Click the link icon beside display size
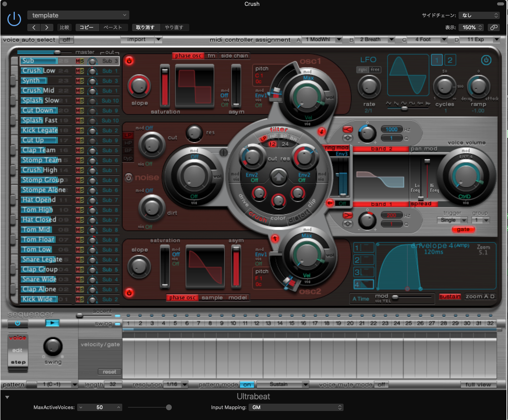The height and width of the screenshot is (420, 508). click(x=494, y=27)
